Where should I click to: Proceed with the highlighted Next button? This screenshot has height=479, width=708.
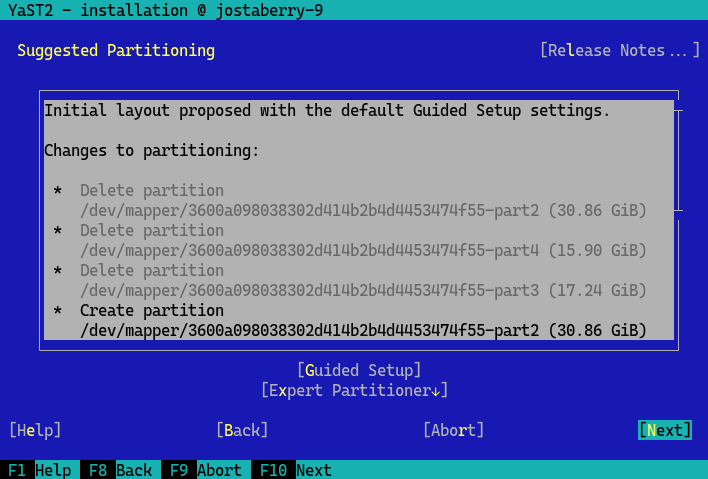click(x=665, y=430)
